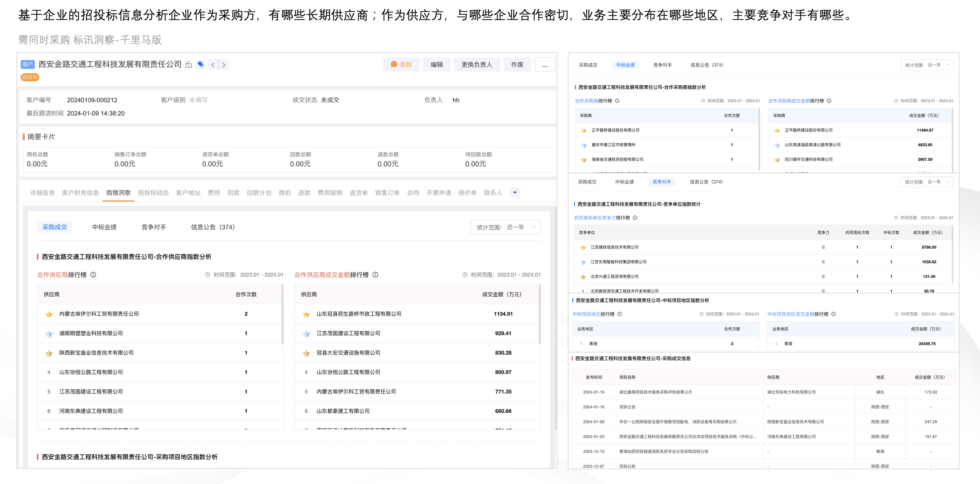Viewport: 980px width, 484px height.
Task: Expand more tabs arrow after 联系人
Action: (515, 193)
